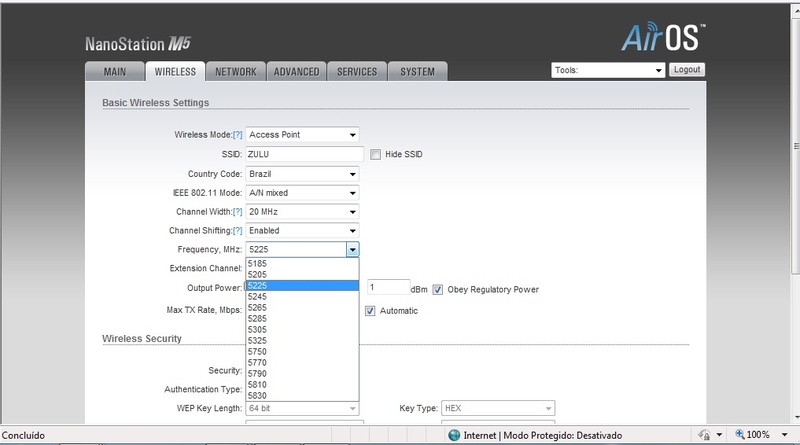This screenshot has height=445, width=800.
Task: Open the ADVANCED tab
Action: point(297,72)
